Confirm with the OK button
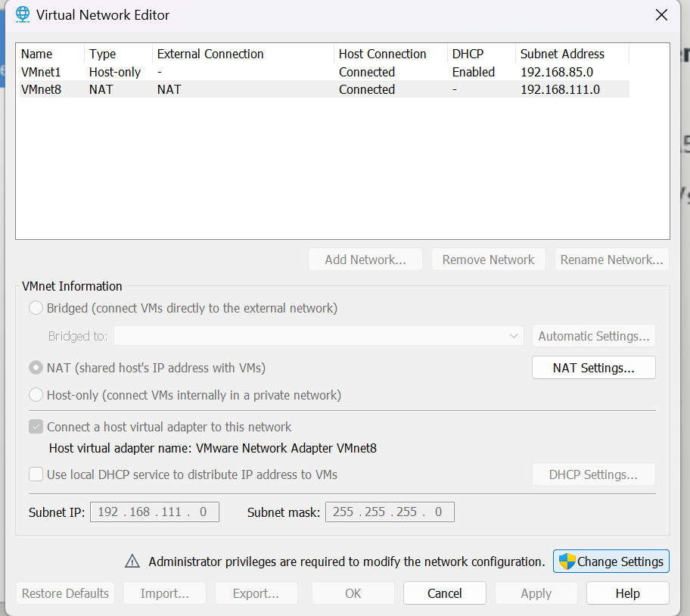The height and width of the screenshot is (616, 690). (353, 593)
